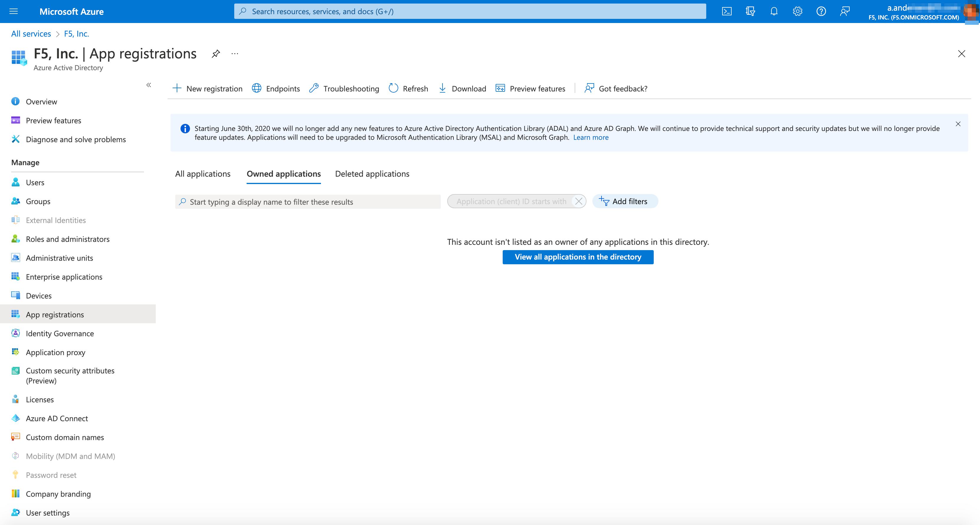Open the help and support icon
Screen dimensions: 980x525
pos(821,11)
